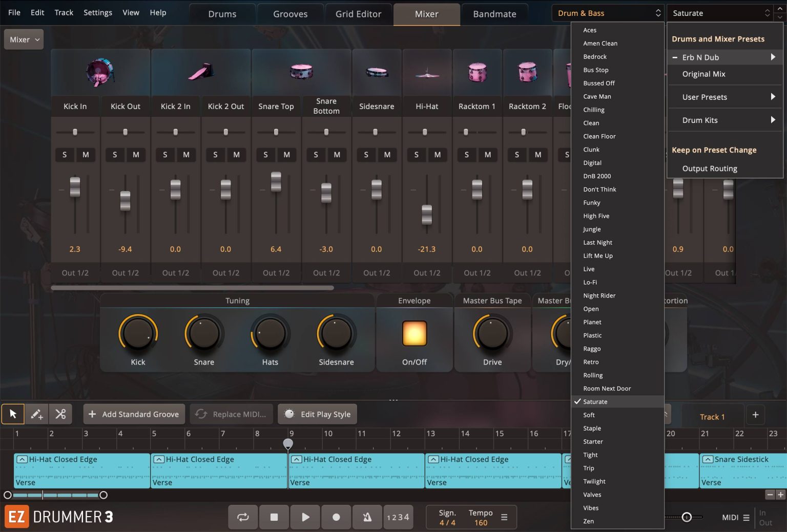Viewport: 787px width, 532px height.
Task: Choose the Amen Clean preset
Action: (617, 44)
